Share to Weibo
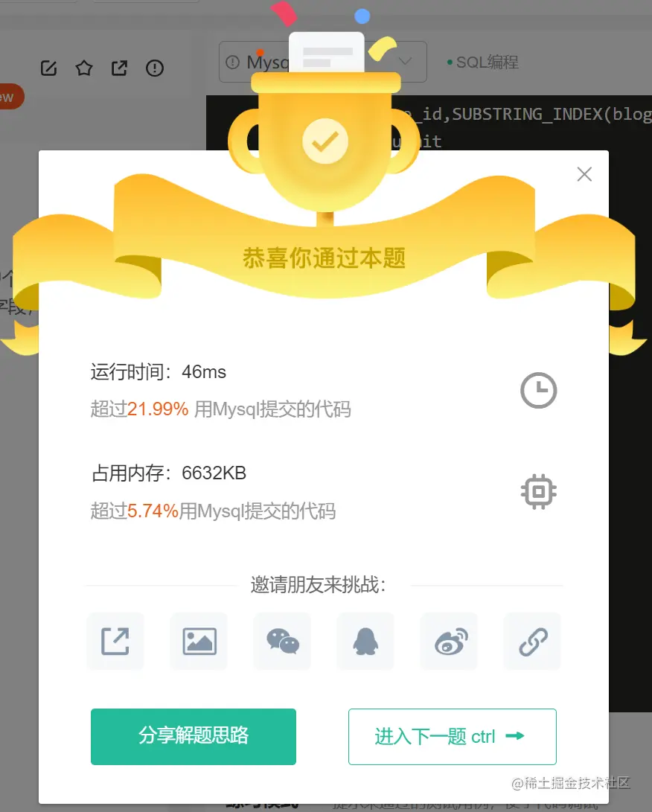 pyautogui.click(x=449, y=641)
